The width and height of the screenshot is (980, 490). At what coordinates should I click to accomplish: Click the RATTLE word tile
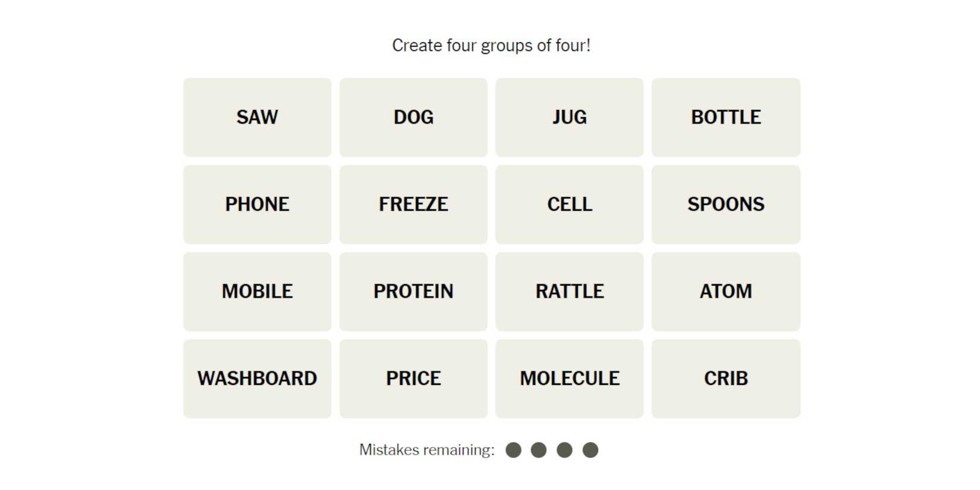[x=570, y=292]
